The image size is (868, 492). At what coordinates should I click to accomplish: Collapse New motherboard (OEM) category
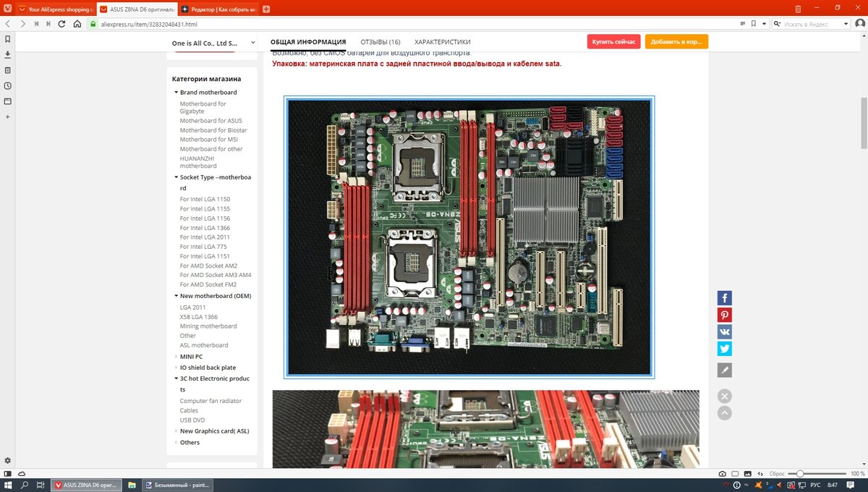point(176,296)
